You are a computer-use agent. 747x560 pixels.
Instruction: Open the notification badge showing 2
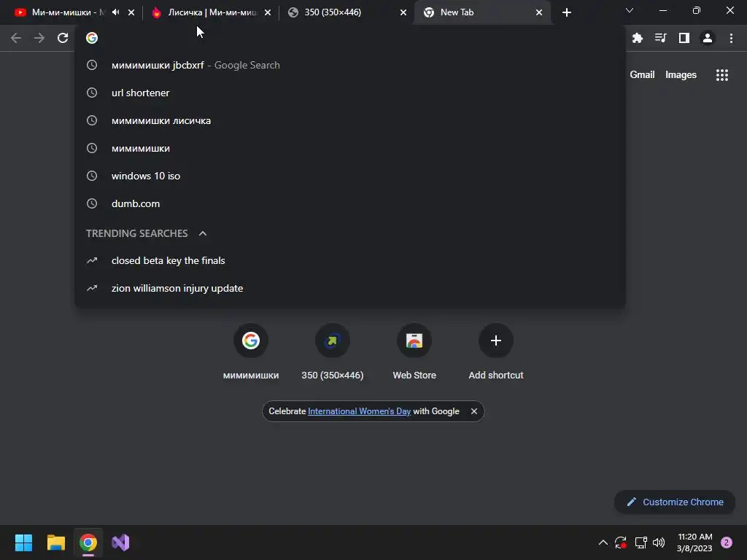pos(727,542)
